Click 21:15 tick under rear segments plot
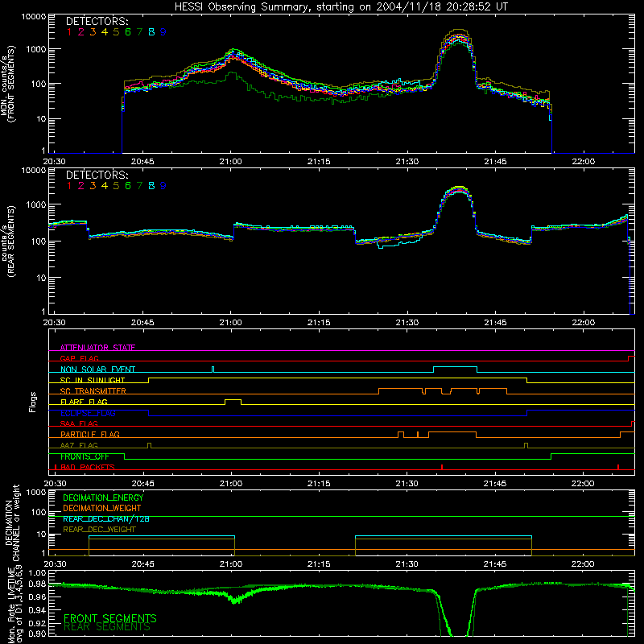Image resolution: width=644 pixels, height=644 pixels. click(x=319, y=323)
